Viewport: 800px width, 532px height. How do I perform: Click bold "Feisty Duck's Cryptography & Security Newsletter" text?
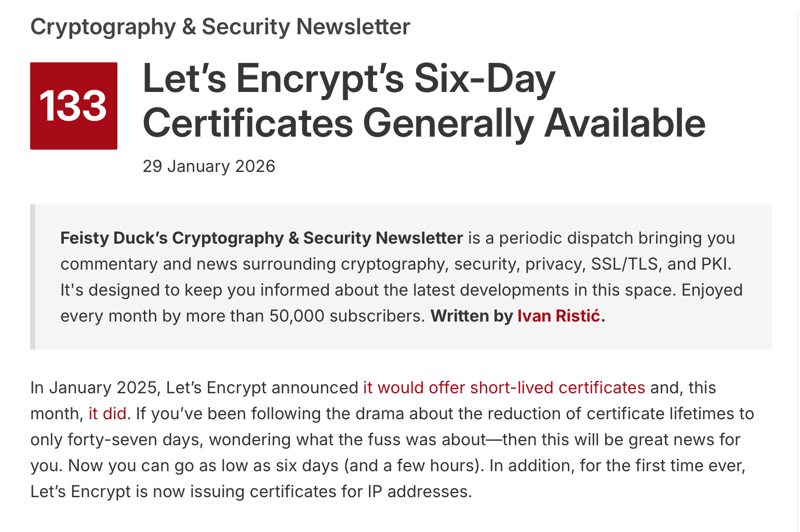click(x=261, y=238)
